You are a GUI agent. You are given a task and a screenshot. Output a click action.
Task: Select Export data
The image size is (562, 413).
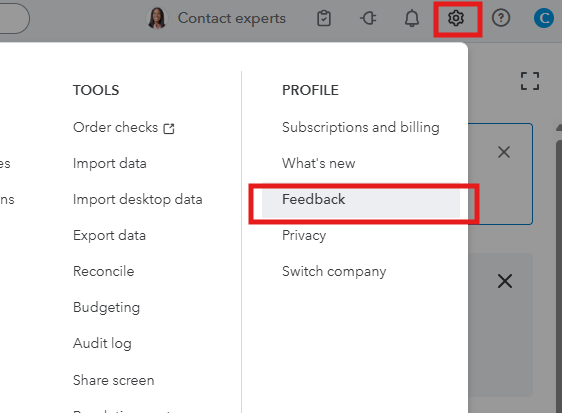point(109,236)
